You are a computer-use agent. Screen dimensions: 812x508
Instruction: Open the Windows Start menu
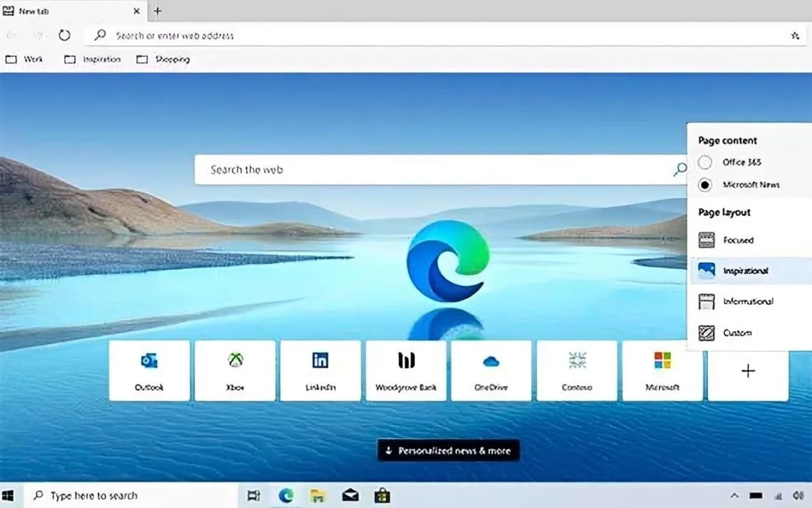[x=8, y=496]
